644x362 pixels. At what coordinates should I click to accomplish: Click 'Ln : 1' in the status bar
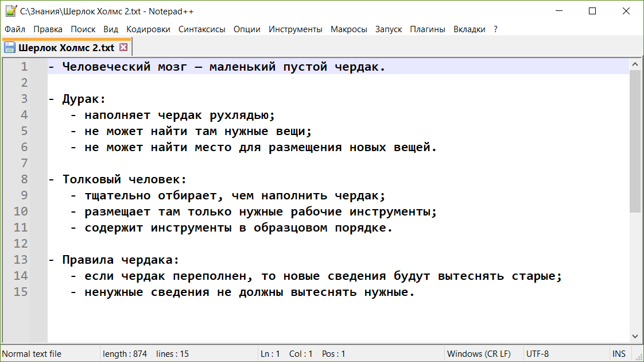click(270, 354)
